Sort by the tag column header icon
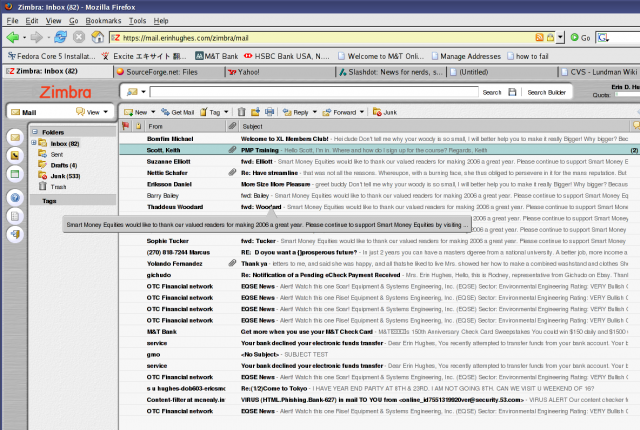 click(139, 126)
